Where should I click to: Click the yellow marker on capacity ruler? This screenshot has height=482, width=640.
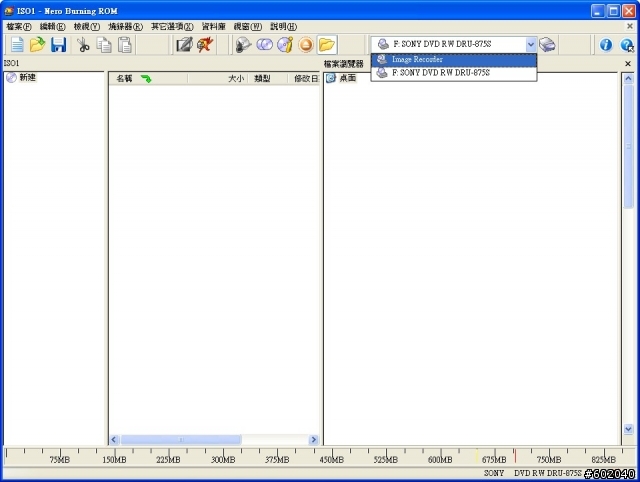[476, 456]
